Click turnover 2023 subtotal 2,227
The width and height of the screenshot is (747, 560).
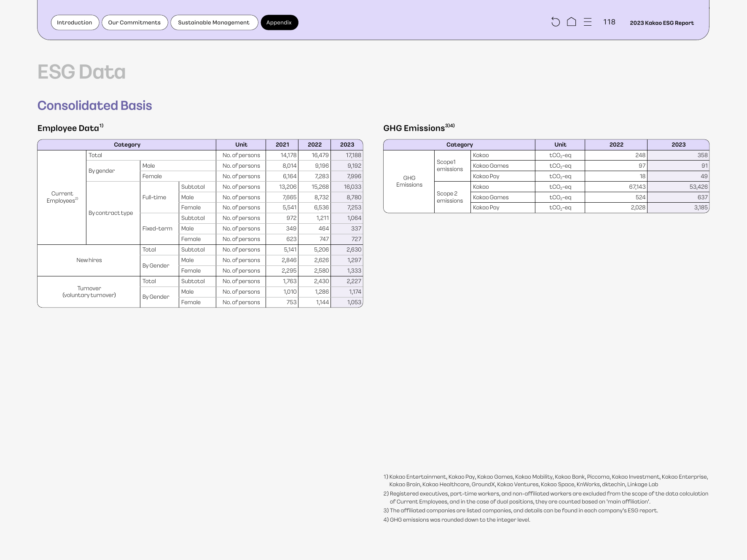(354, 281)
